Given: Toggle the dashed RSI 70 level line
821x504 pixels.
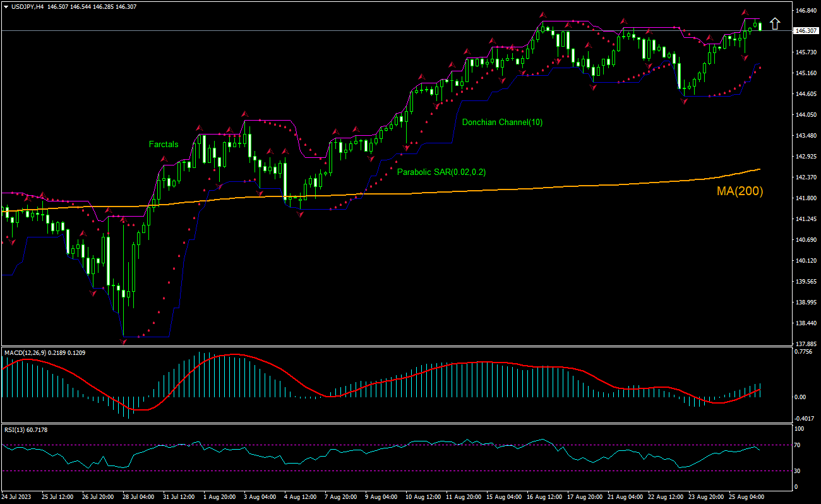Looking at the screenshot, I should pyautogui.click(x=379, y=444).
